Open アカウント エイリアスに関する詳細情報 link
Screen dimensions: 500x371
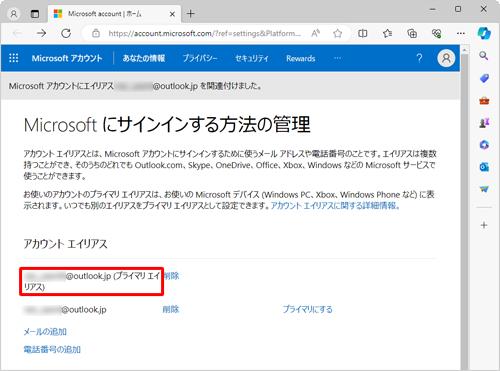pos(335,206)
